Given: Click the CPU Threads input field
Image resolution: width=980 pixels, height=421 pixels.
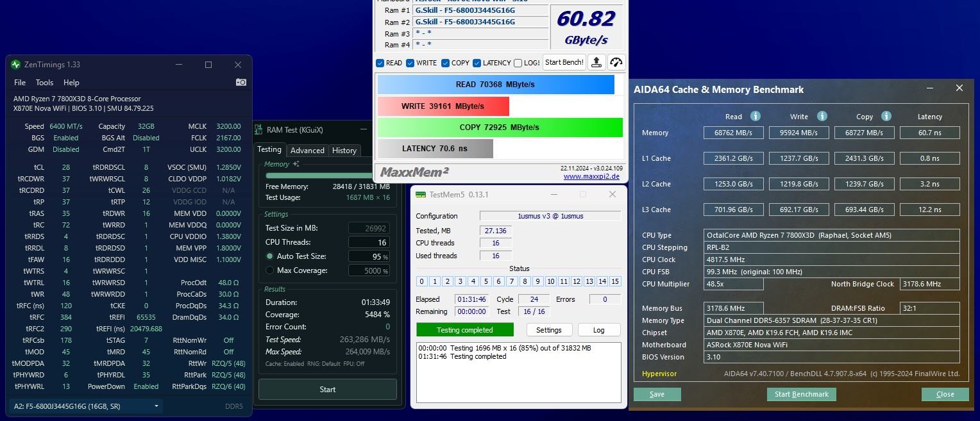Looking at the screenshot, I should tap(369, 242).
